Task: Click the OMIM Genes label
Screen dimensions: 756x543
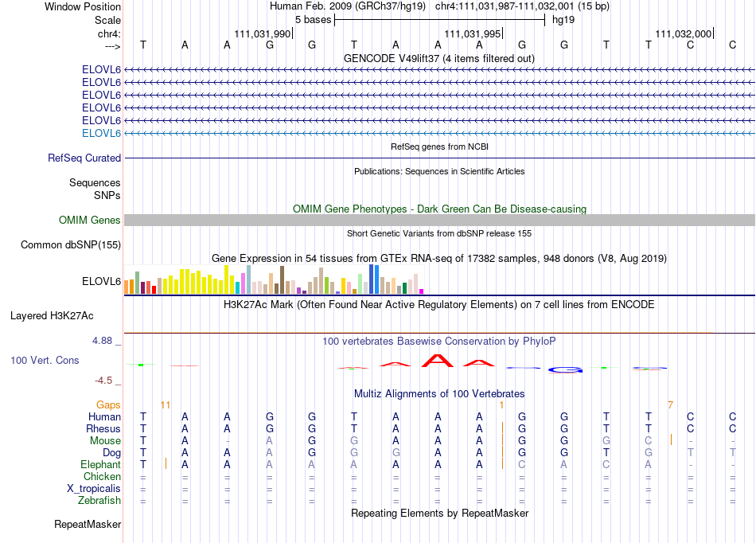Action: pyautogui.click(x=90, y=220)
